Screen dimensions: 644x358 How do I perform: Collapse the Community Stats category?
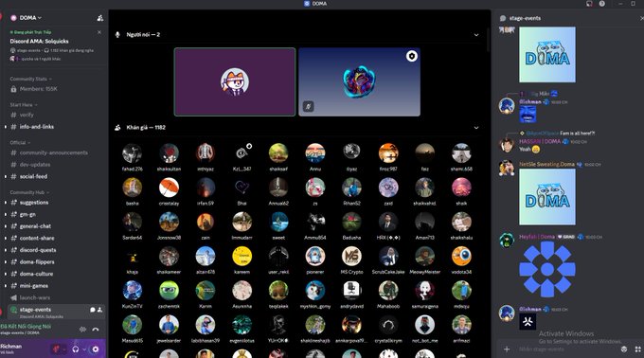pos(31,79)
